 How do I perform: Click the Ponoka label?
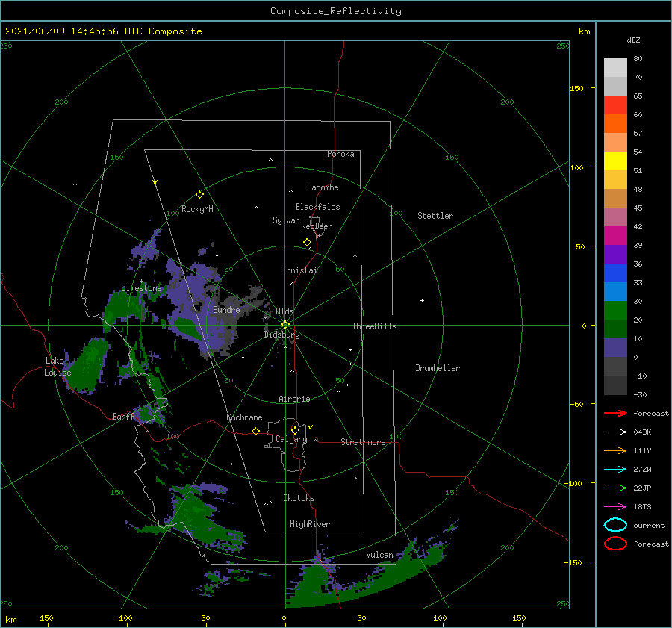[340, 154]
